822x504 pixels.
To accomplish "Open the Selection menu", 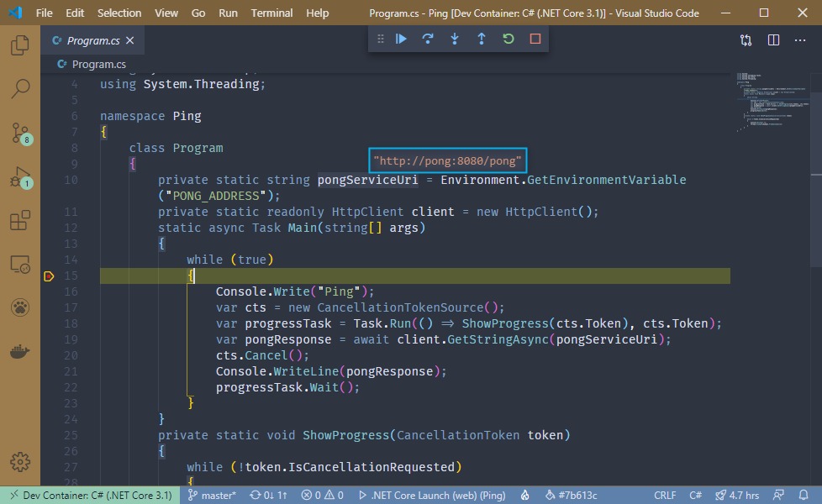I will point(119,13).
